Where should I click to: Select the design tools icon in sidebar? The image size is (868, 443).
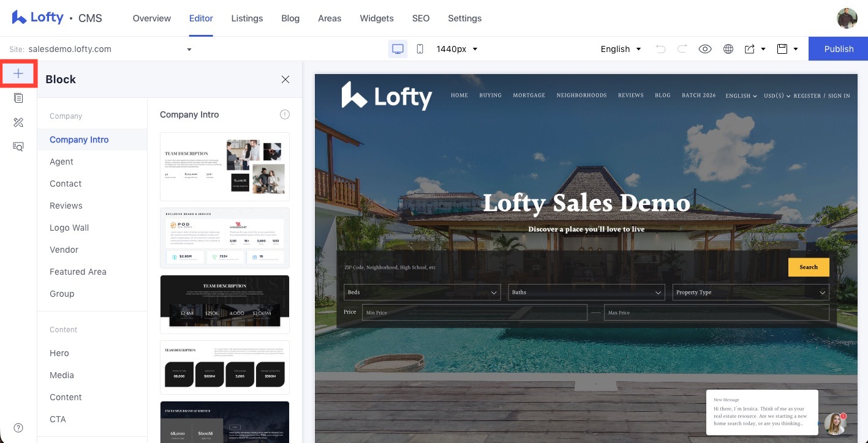tap(18, 122)
